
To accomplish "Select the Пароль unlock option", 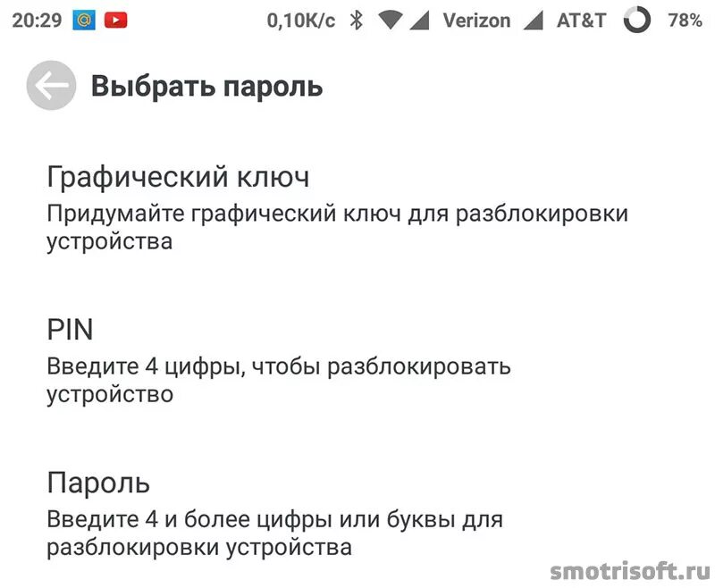I will pos(357,513).
